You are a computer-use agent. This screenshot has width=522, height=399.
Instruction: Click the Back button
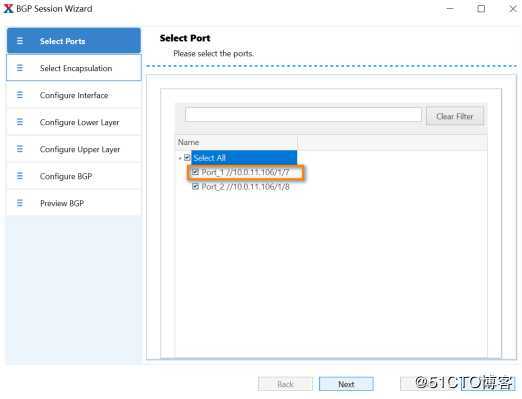pyautogui.click(x=285, y=384)
